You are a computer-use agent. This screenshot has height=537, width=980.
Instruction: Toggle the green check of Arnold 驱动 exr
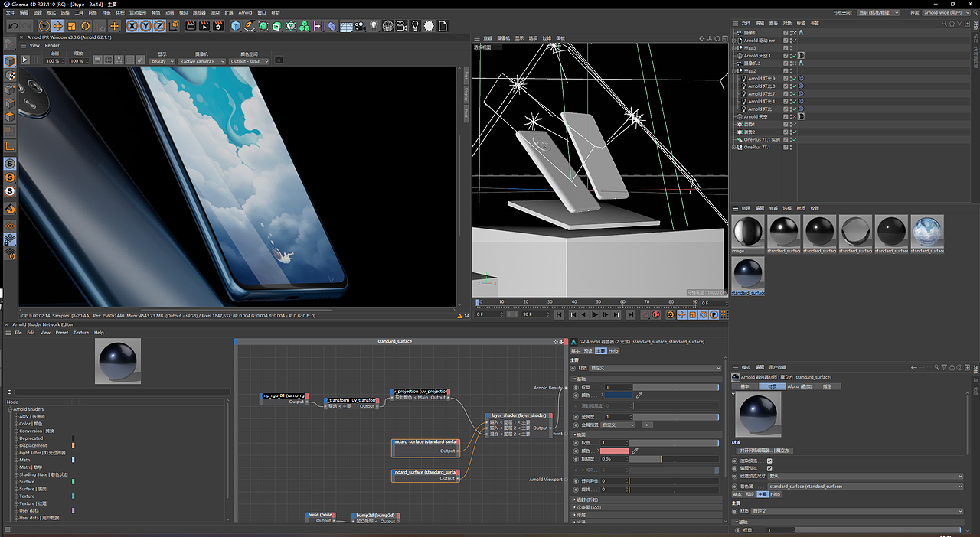click(794, 41)
